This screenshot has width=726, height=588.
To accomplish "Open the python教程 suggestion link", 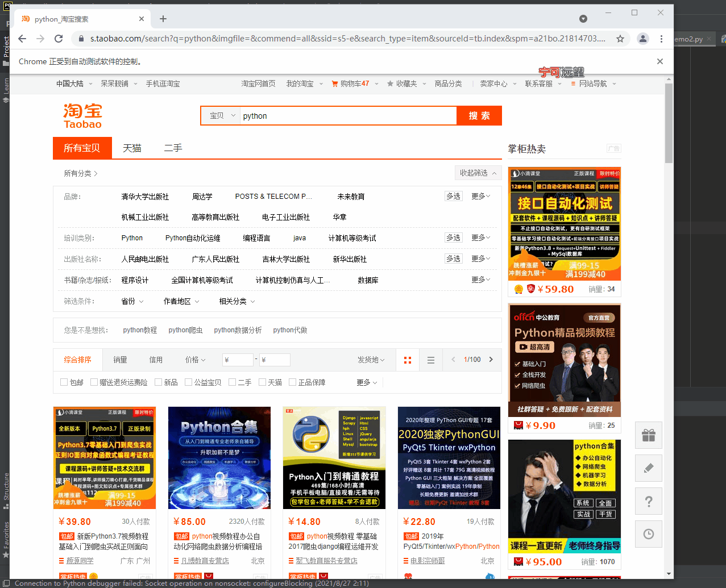I will coord(140,330).
